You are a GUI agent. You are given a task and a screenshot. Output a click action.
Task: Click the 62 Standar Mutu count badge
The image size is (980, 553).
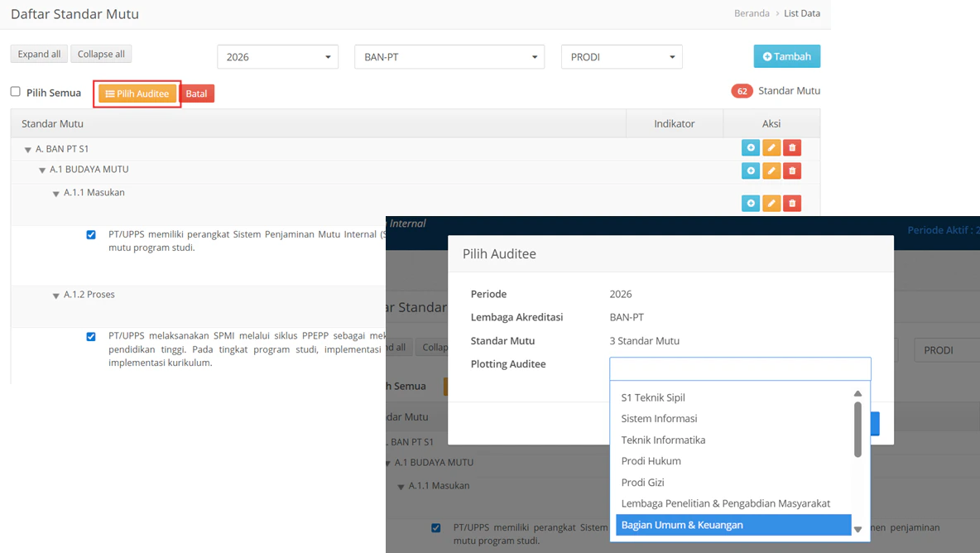742,91
